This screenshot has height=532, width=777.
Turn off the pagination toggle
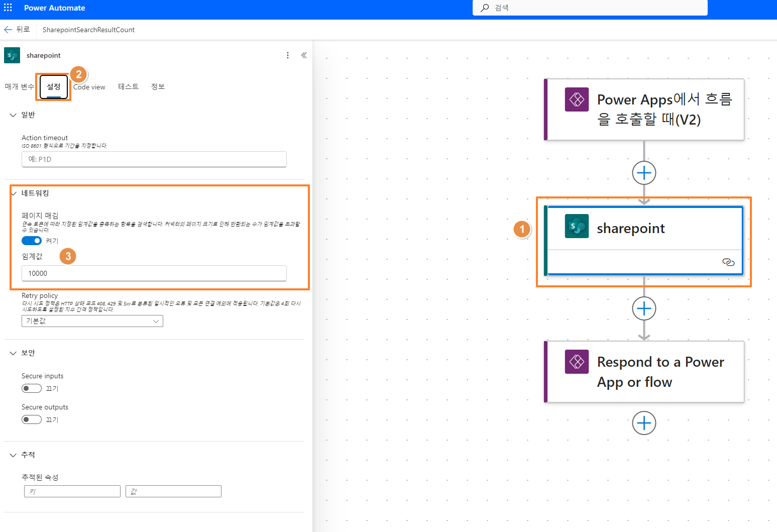(x=32, y=241)
